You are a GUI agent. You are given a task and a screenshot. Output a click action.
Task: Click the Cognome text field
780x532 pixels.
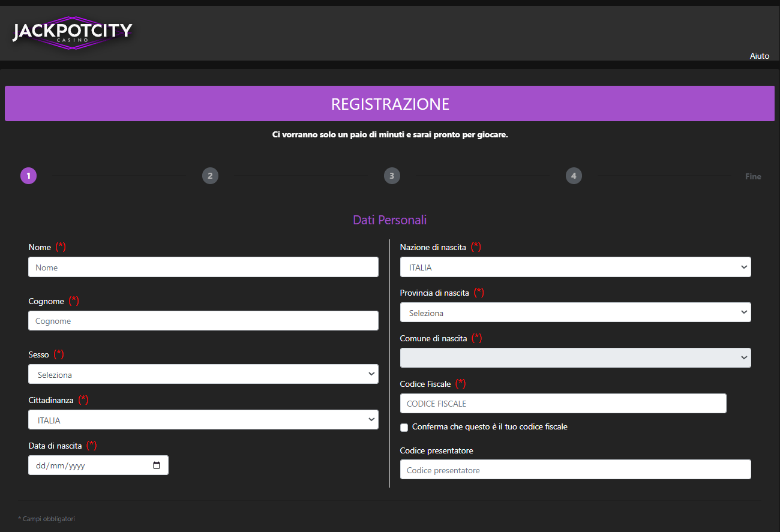[x=203, y=320]
